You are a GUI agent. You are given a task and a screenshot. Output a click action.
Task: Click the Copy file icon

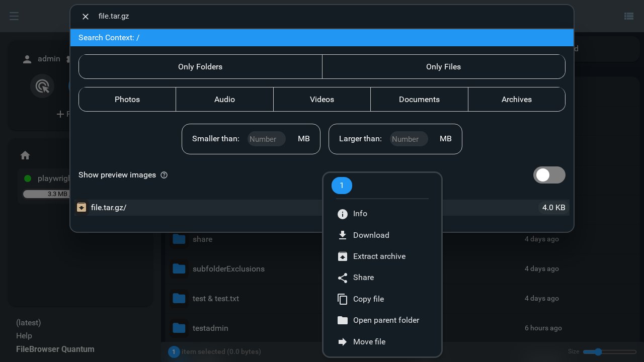pyautogui.click(x=342, y=299)
